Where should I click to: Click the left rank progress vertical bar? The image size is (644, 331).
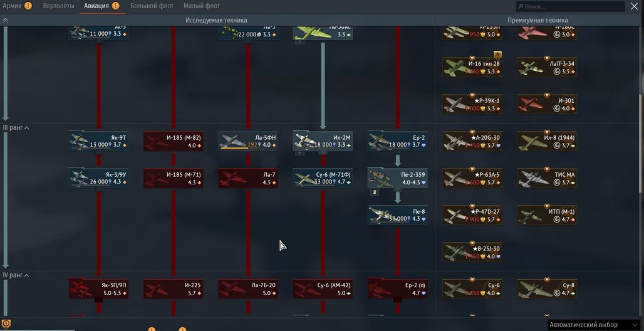point(6,199)
